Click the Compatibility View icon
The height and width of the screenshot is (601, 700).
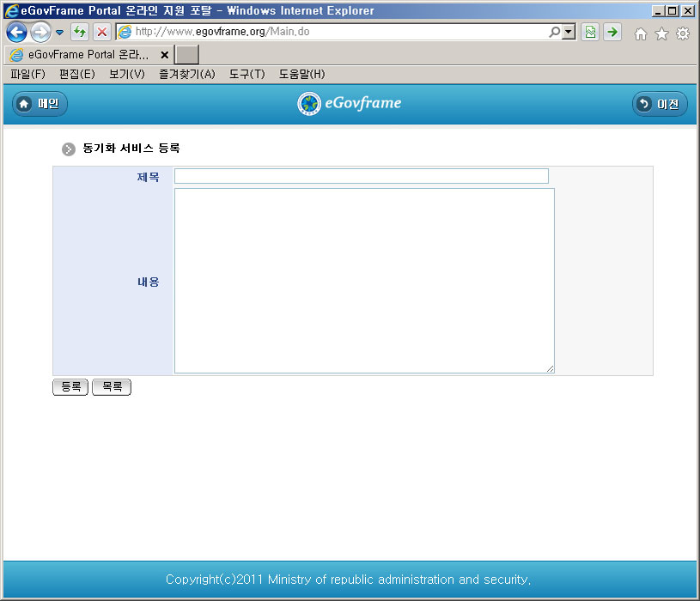590,33
